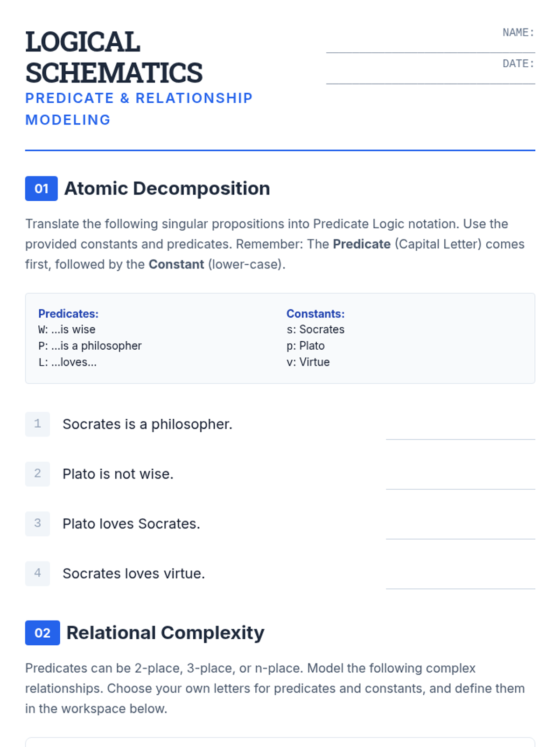
Task: Click the number 1 question badge
Action: pos(37,424)
